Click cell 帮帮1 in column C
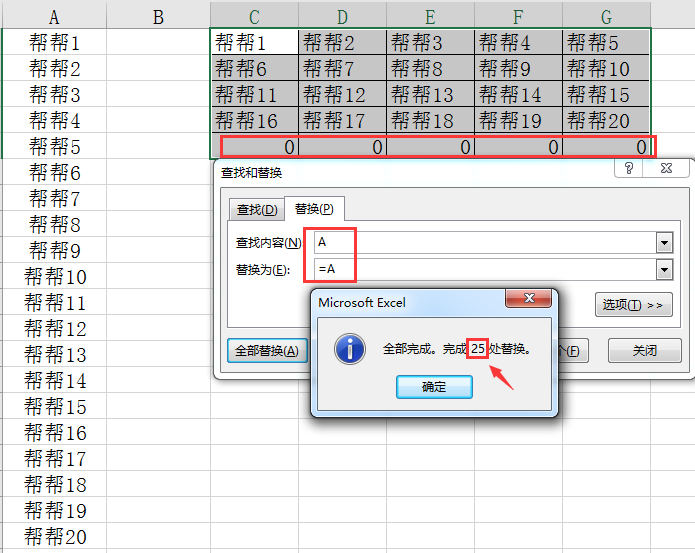Screen dimensions: 695x553 (x=254, y=42)
